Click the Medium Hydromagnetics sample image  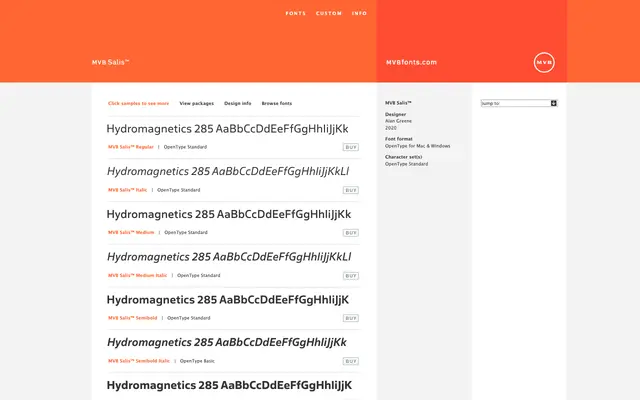pyautogui.click(x=229, y=214)
